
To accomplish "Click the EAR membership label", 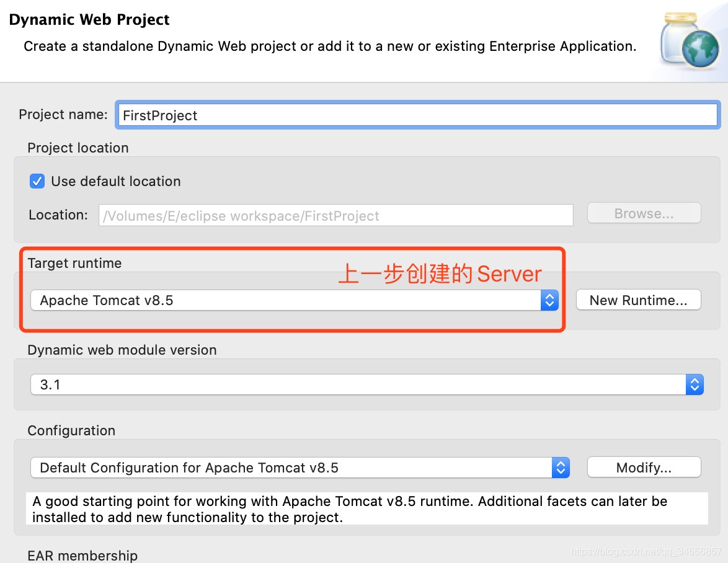I will pyautogui.click(x=82, y=555).
